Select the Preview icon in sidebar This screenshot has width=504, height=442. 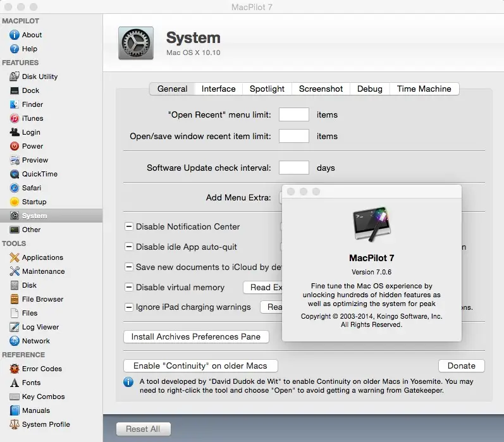14,160
